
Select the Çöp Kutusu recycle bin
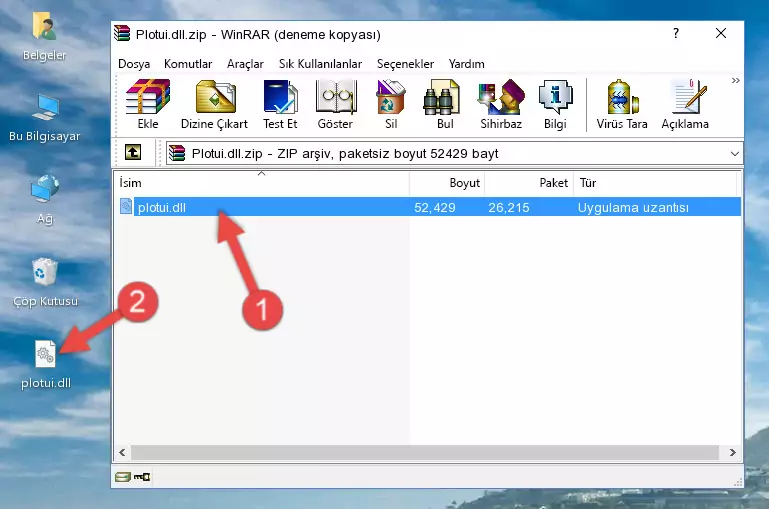(x=45, y=282)
